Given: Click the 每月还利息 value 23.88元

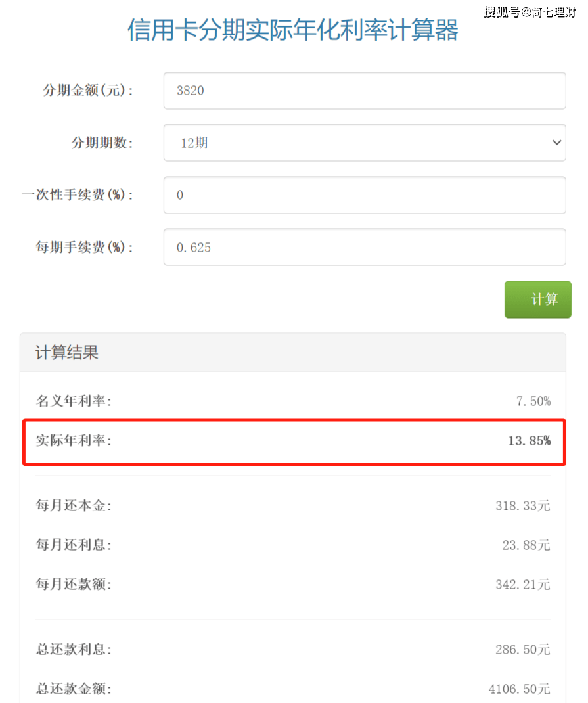Looking at the screenshot, I should pos(526,545).
